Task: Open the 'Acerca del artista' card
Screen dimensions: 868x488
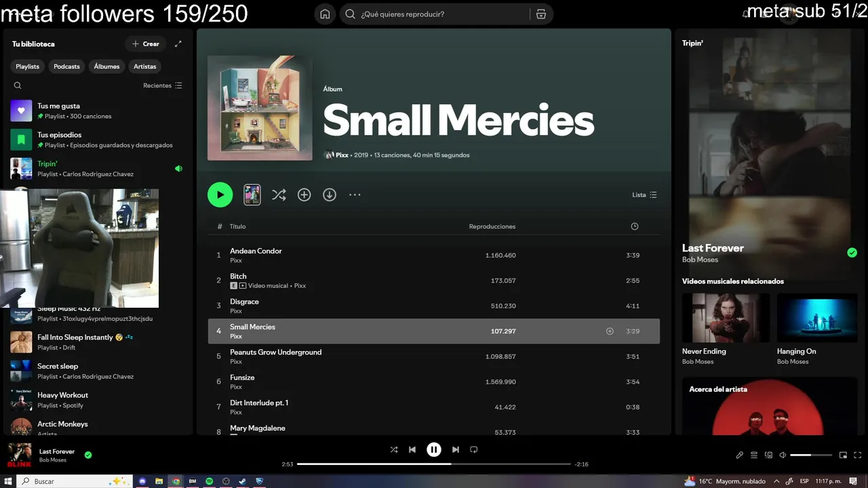Action: [x=770, y=407]
